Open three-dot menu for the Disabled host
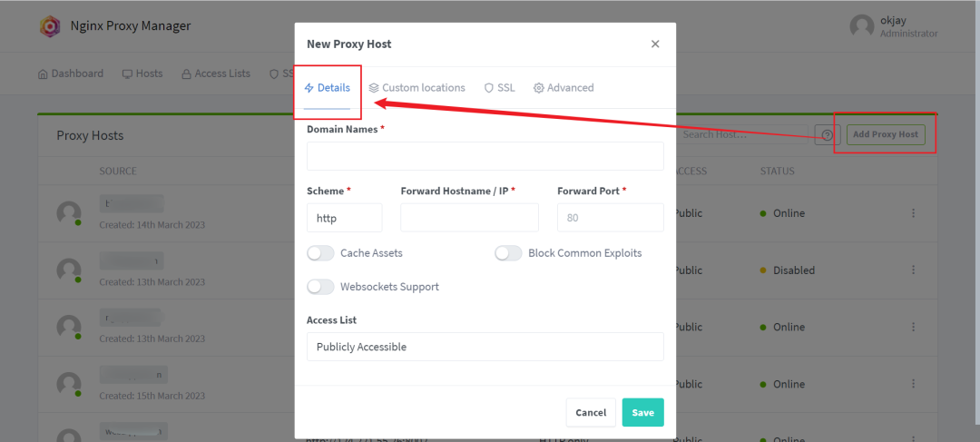Screen dimensions: 980x442 tap(913, 270)
